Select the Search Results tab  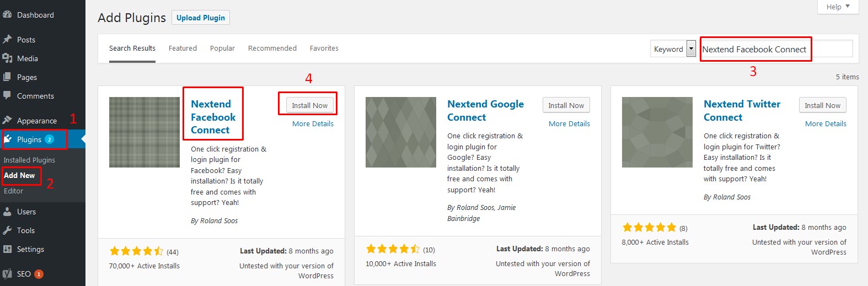point(132,48)
